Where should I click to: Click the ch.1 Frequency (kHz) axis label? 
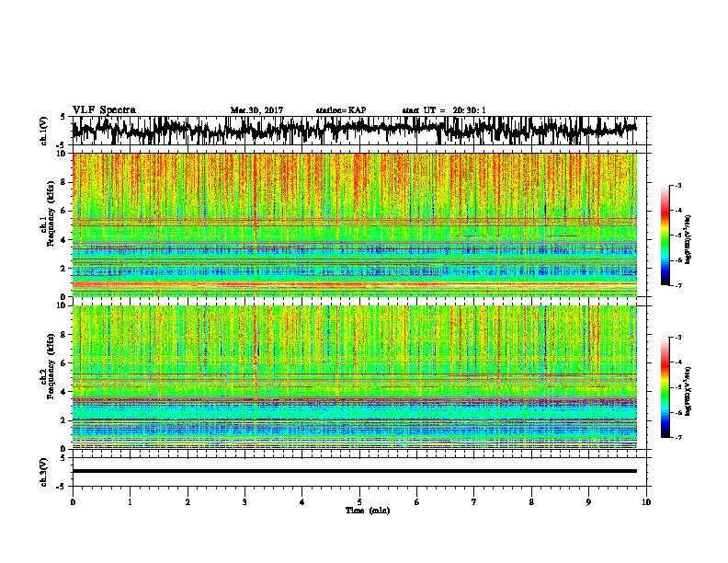point(48,214)
